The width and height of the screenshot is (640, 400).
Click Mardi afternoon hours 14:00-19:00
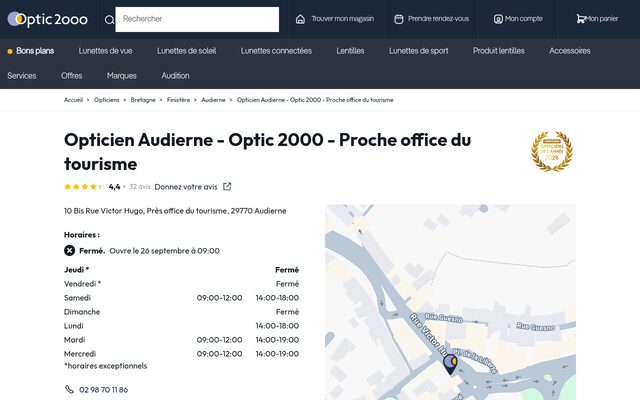coord(277,340)
